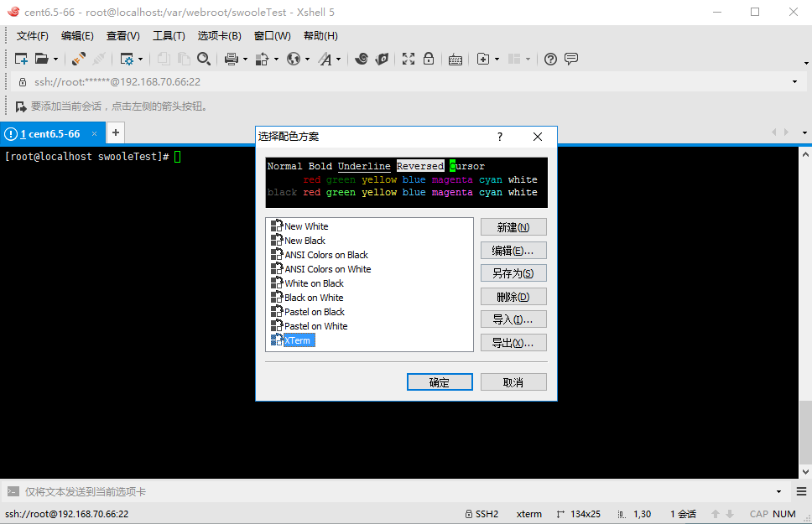Click 导出(X)... button in dialog

pos(513,343)
